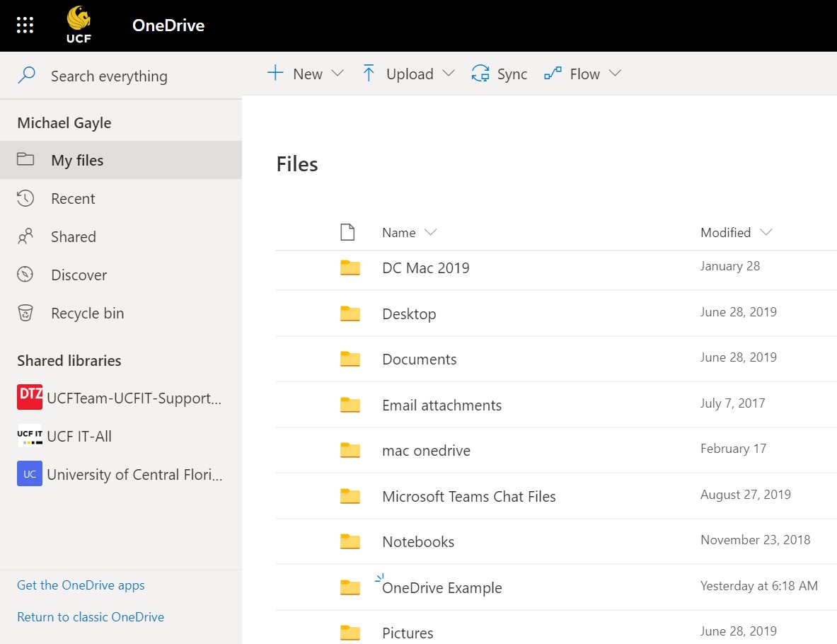The height and width of the screenshot is (644, 837).
Task: Click the OneDrive title in header
Action: point(168,25)
